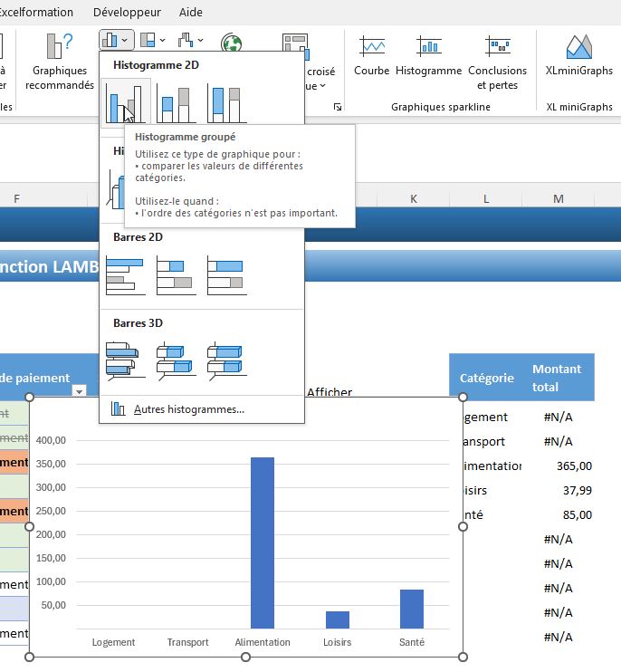The height and width of the screenshot is (672, 621).
Task: Click the 400,00 vertical axis label
Action: [51, 440]
